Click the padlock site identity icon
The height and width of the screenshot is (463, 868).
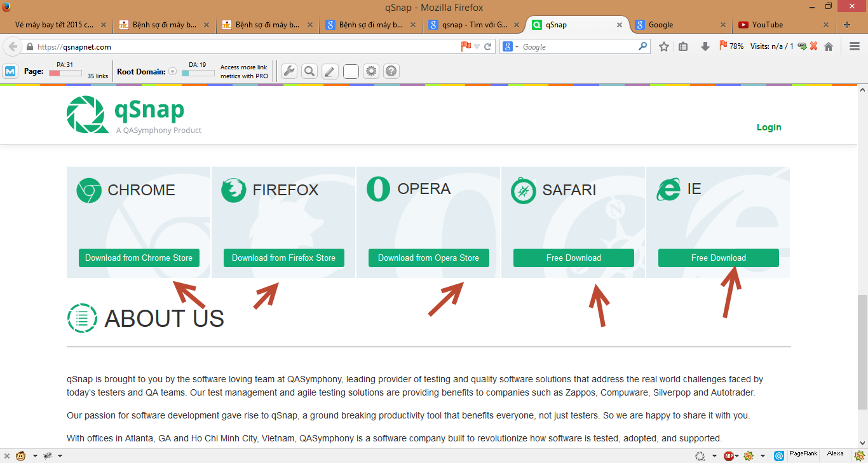click(x=30, y=46)
